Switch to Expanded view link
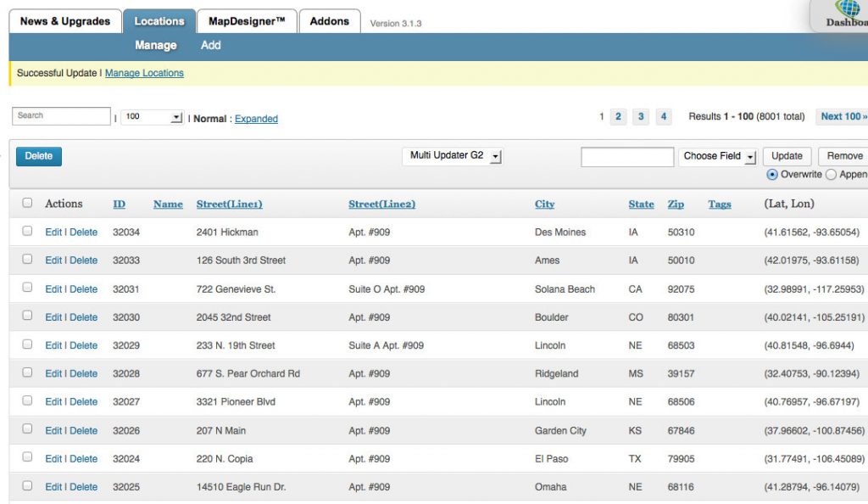 [256, 119]
